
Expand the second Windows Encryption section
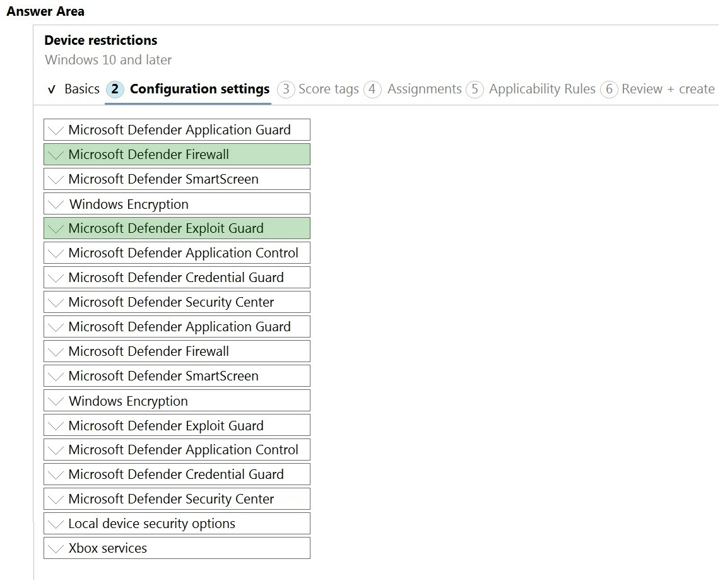[x=177, y=401]
